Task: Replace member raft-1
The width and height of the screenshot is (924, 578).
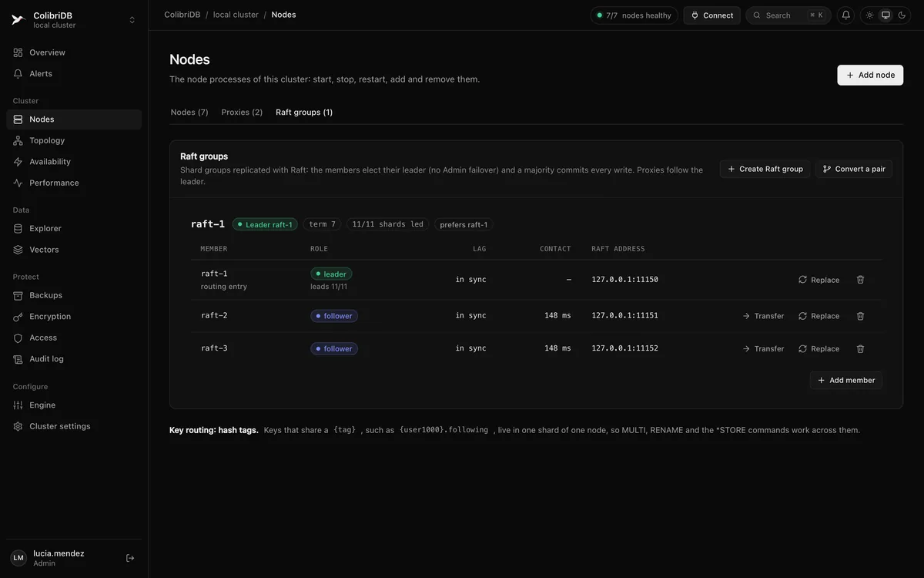Action: tap(819, 280)
